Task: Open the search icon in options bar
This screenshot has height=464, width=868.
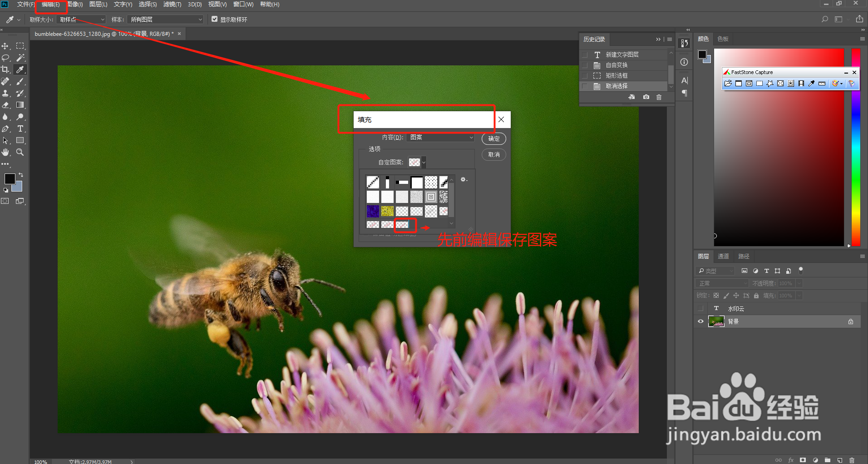Action: click(825, 20)
